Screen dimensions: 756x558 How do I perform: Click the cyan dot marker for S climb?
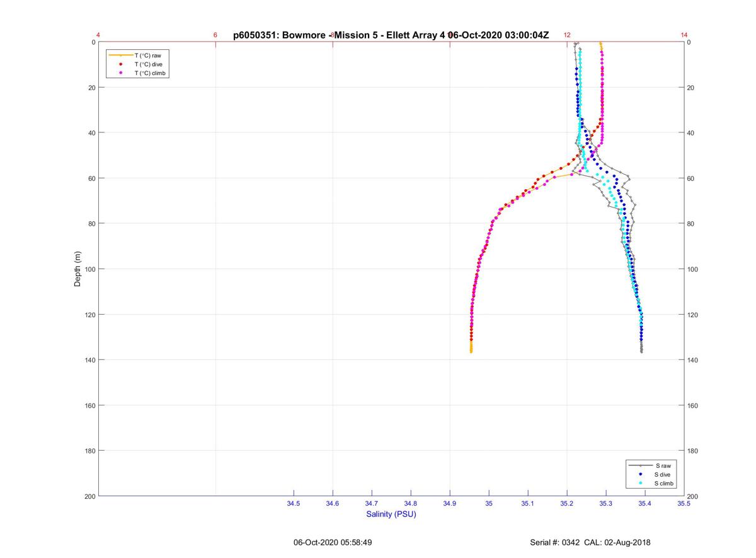(x=641, y=483)
